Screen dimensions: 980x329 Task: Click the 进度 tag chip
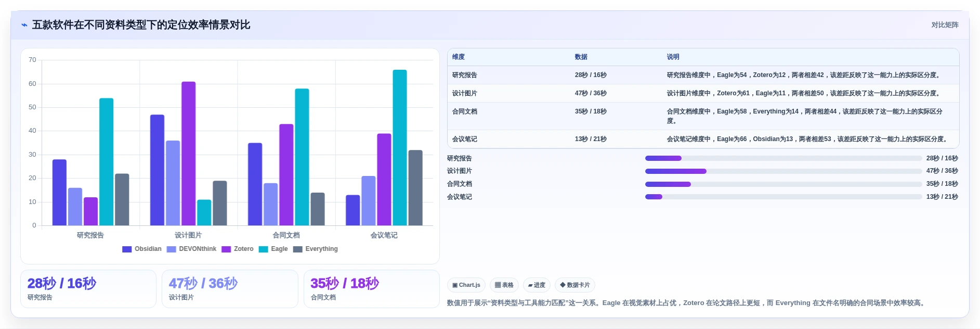pyautogui.click(x=537, y=285)
